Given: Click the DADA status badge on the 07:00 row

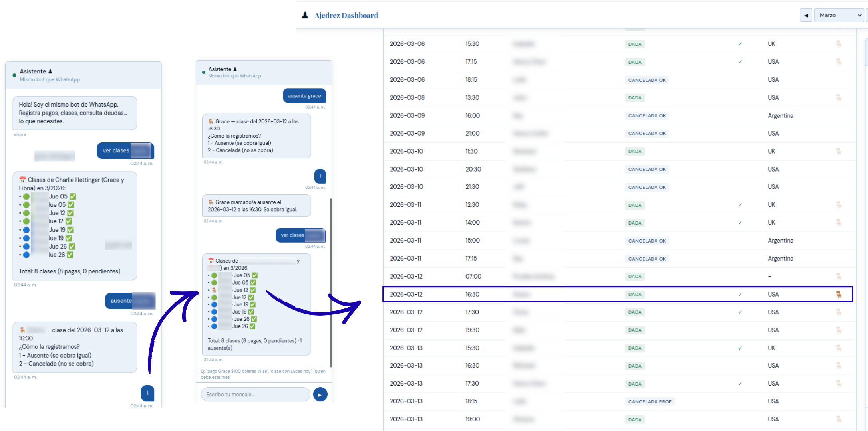Looking at the screenshot, I should click(x=634, y=276).
